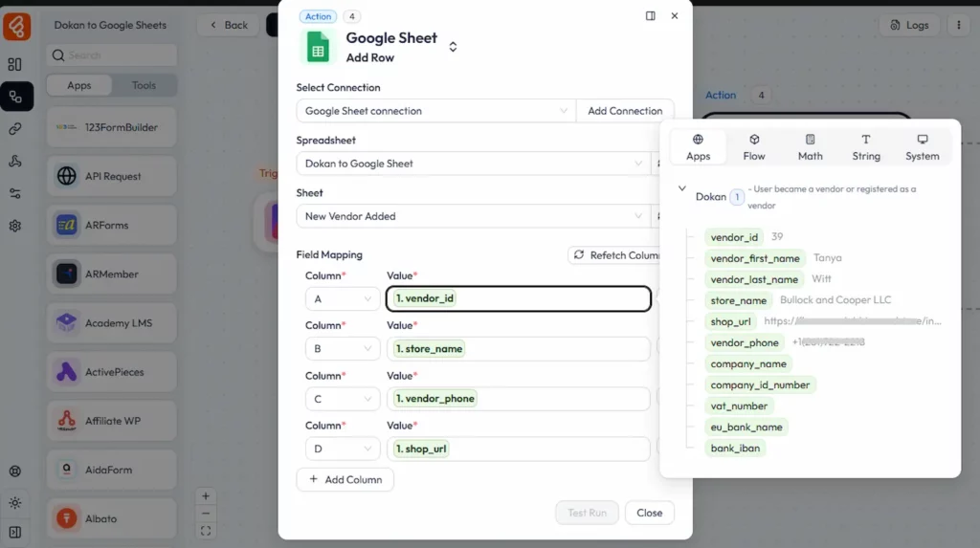Click the webhook icon in left sidebar
The height and width of the screenshot is (548, 980).
click(x=15, y=162)
